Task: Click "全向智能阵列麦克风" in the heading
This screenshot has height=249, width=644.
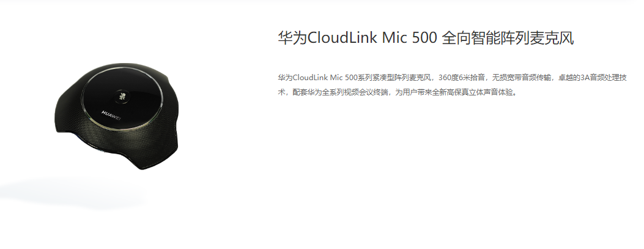Action: coord(507,38)
